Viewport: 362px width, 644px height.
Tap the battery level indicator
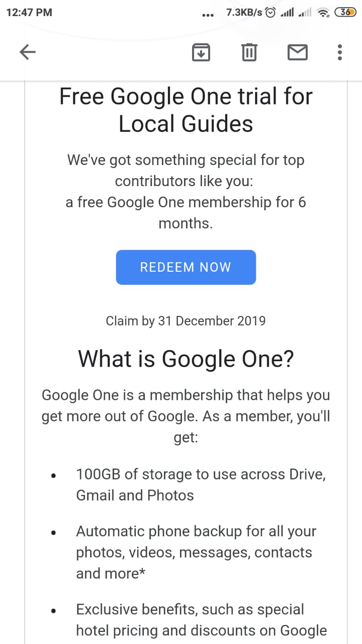coord(345,13)
